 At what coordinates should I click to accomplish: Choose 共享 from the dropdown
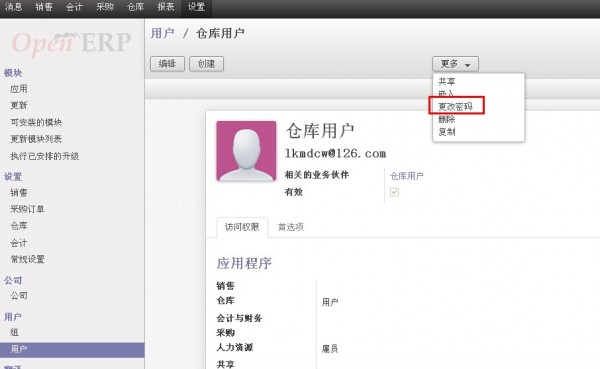pyautogui.click(x=447, y=81)
